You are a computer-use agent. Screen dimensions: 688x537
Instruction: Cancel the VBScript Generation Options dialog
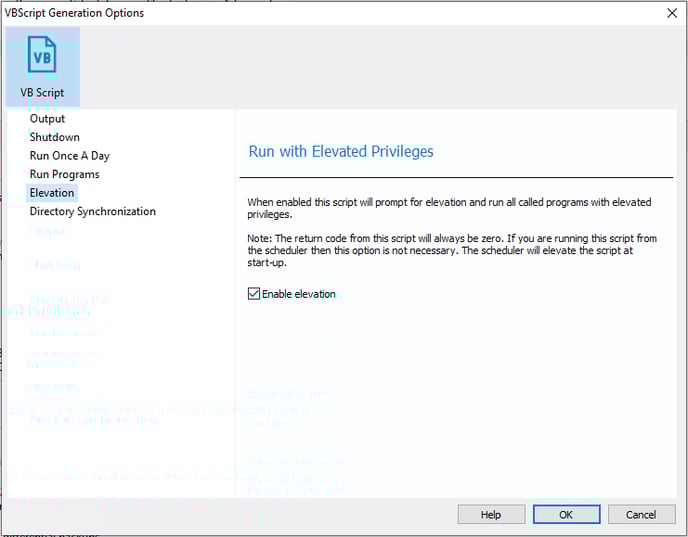pos(641,514)
